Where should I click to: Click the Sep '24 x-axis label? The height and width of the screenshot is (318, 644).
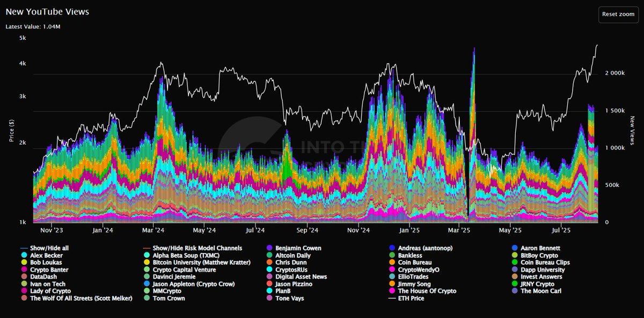(x=308, y=230)
